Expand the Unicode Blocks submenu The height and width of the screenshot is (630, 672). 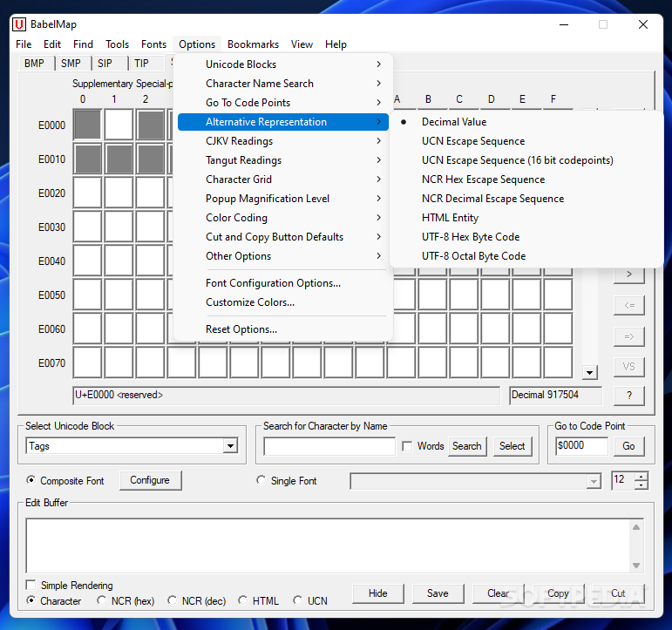click(x=283, y=64)
